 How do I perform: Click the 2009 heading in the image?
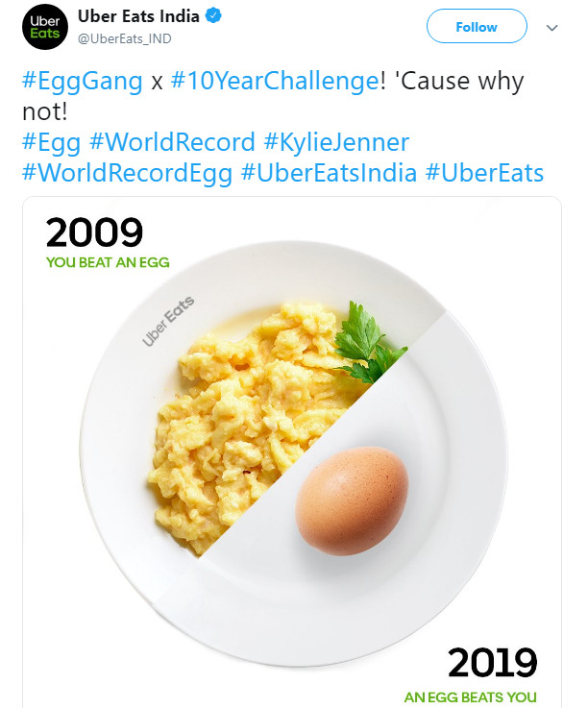pyautogui.click(x=94, y=232)
